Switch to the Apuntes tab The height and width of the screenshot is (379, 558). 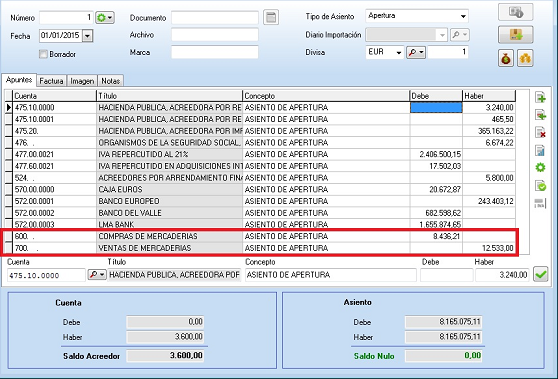tap(19, 80)
